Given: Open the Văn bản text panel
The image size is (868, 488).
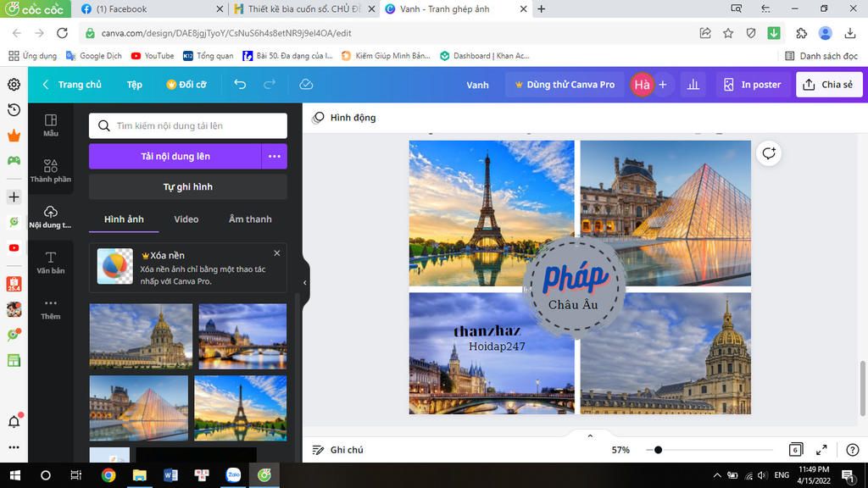Looking at the screenshot, I should coord(50,263).
